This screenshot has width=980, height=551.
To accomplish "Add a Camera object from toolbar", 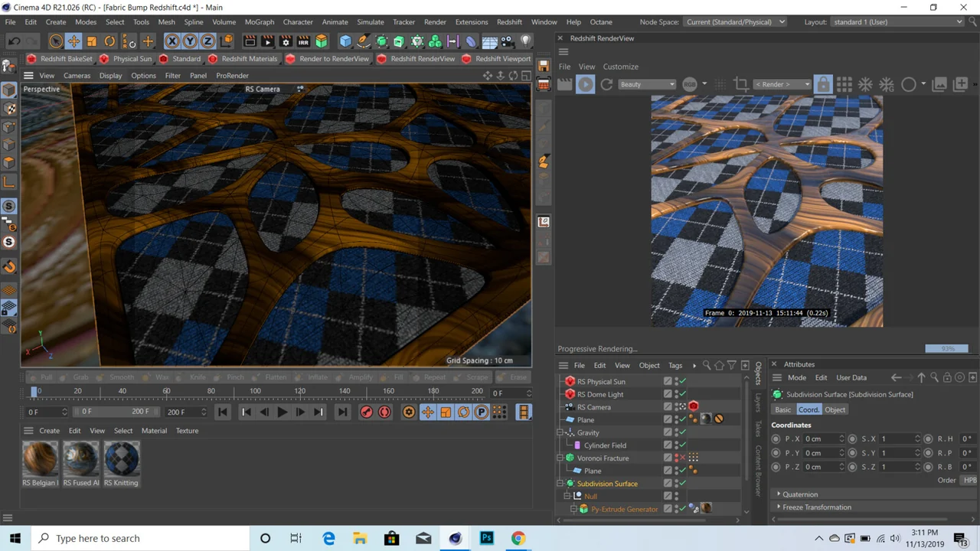I will (508, 41).
